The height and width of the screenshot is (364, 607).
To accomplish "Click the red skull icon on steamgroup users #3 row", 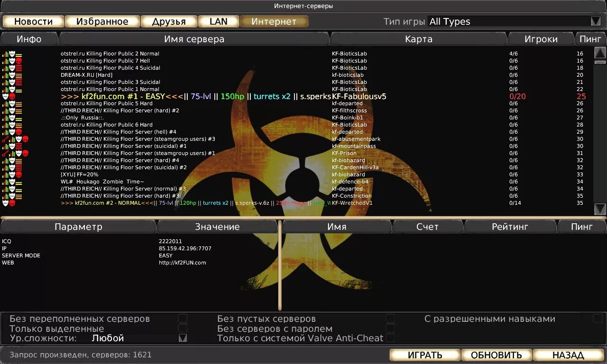I will pyautogui.click(x=26, y=139).
